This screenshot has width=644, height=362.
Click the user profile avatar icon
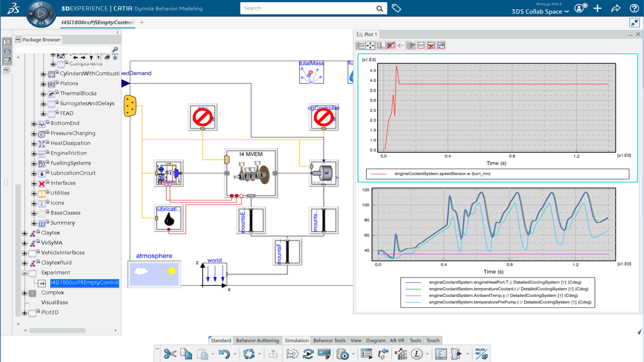pyautogui.click(x=580, y=8)
